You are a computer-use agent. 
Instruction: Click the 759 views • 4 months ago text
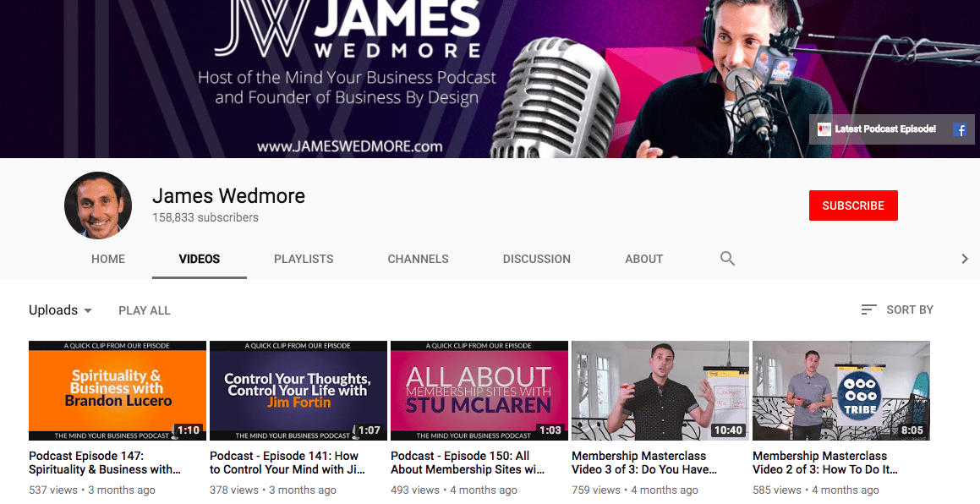[635, 490]
